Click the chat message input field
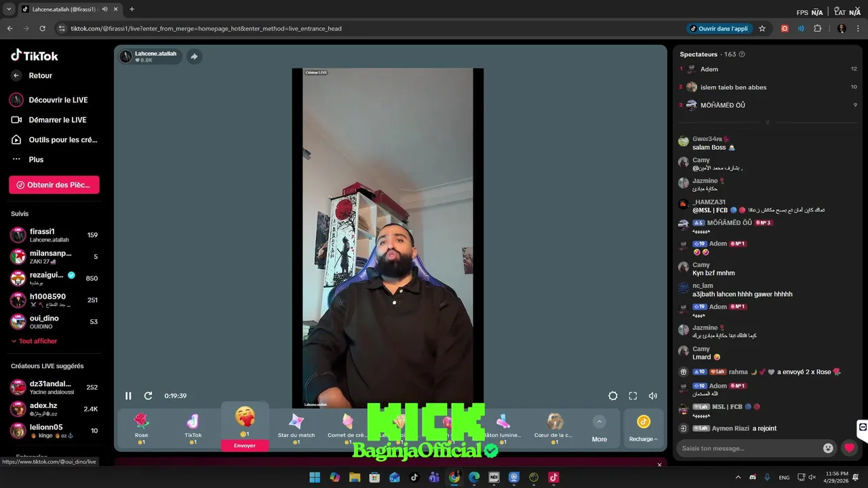This screenshot has width=868, height=488. [x=749, y=448]
